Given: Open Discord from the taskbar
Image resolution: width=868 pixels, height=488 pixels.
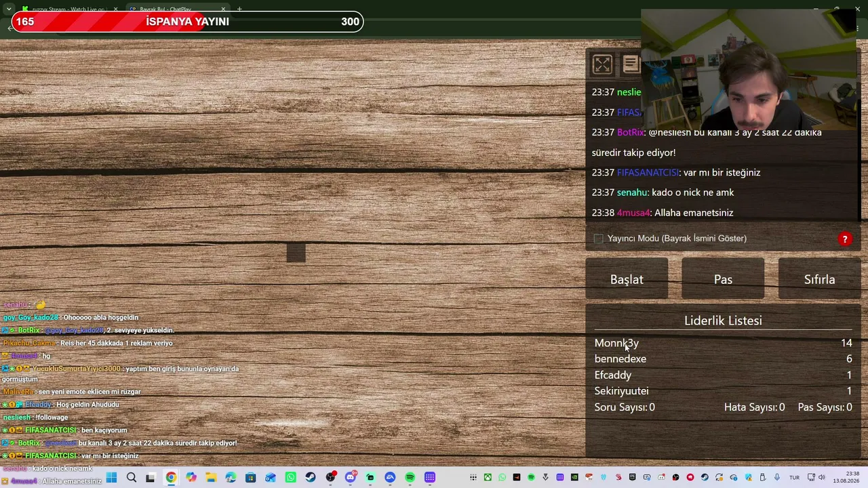Looking at the screenshot, I should [351, 478].
